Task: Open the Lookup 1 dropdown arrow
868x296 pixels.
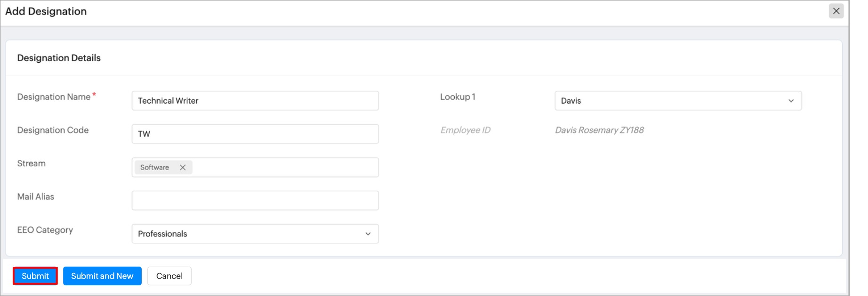Action: [791, 101]
